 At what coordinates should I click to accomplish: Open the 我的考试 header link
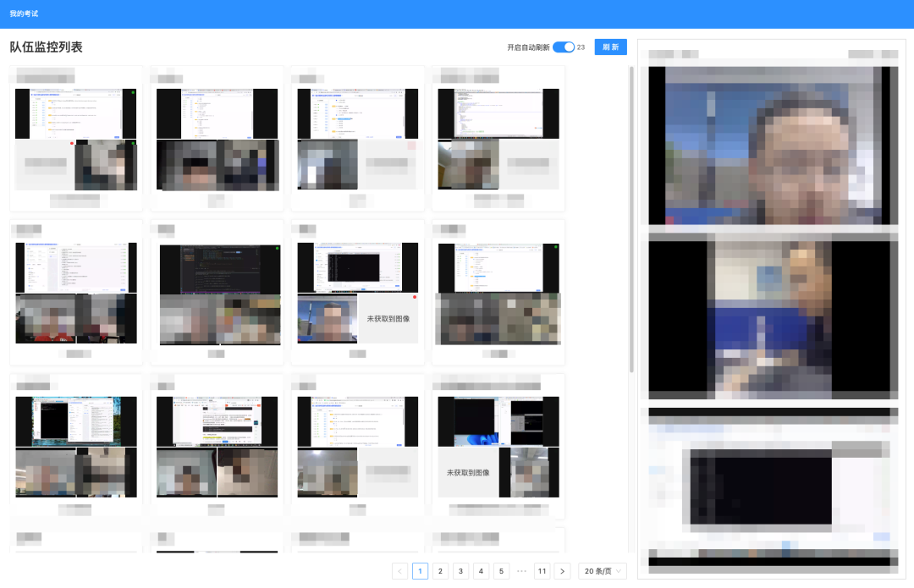tap(24, 14)
